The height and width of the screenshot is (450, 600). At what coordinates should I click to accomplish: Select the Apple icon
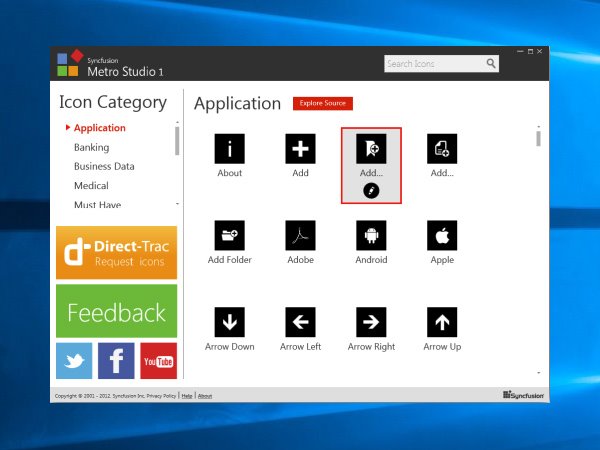point(442,235)
